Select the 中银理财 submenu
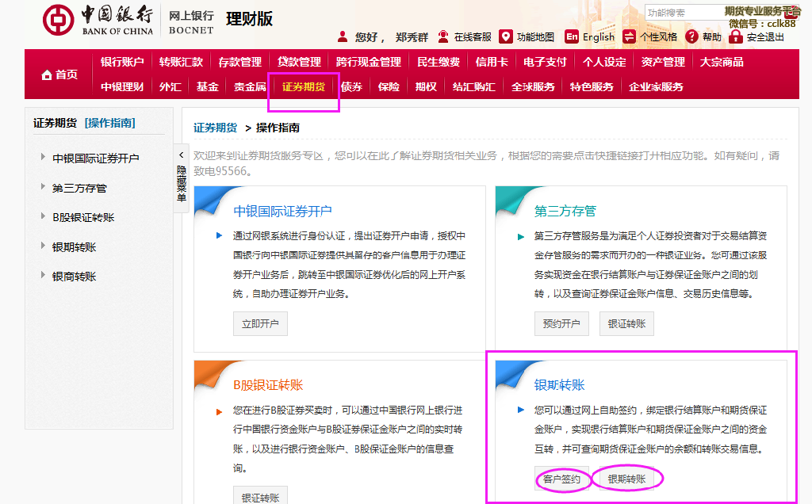Screen dimensions: 812x504 point(122,87)
